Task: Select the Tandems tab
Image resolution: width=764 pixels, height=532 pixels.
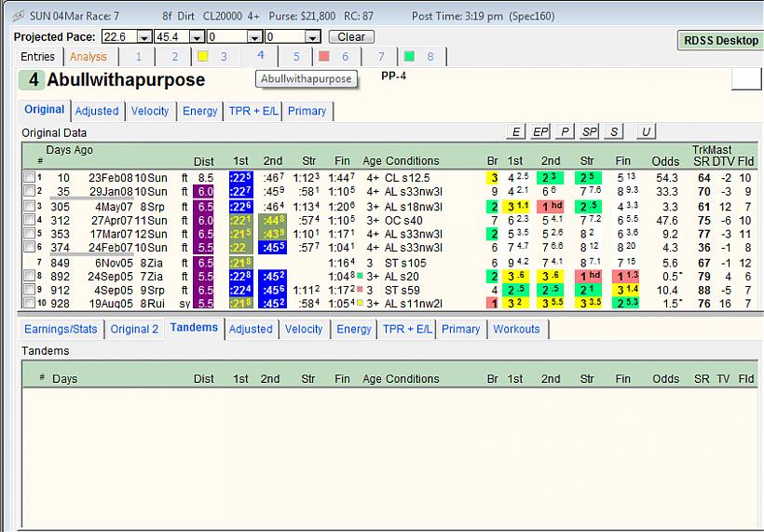Action: (194, 328)
